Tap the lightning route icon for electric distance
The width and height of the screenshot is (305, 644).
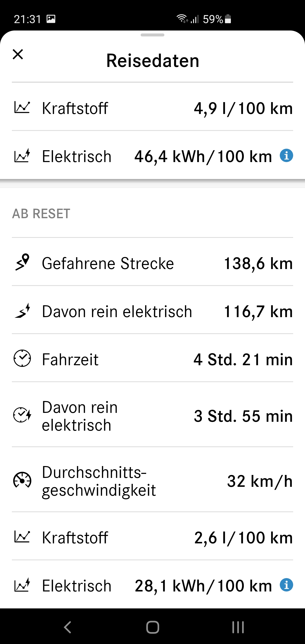(x=22, y=311)
